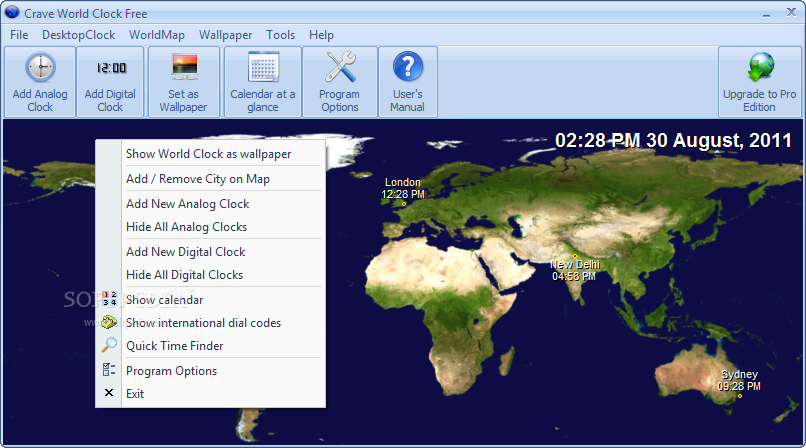The height and width of the screenshot is (448, 806).
Task: Click the calendar icon beside Show calendar
Action: click(109, 298)
